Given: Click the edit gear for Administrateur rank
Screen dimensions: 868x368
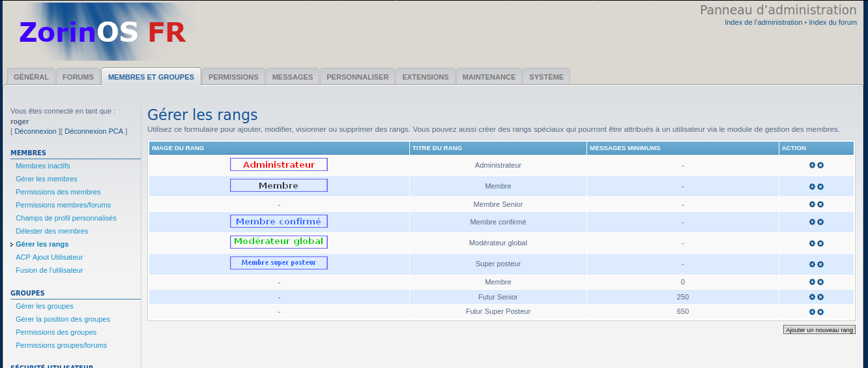Looking at the screenshot, I should pos(812,165).
